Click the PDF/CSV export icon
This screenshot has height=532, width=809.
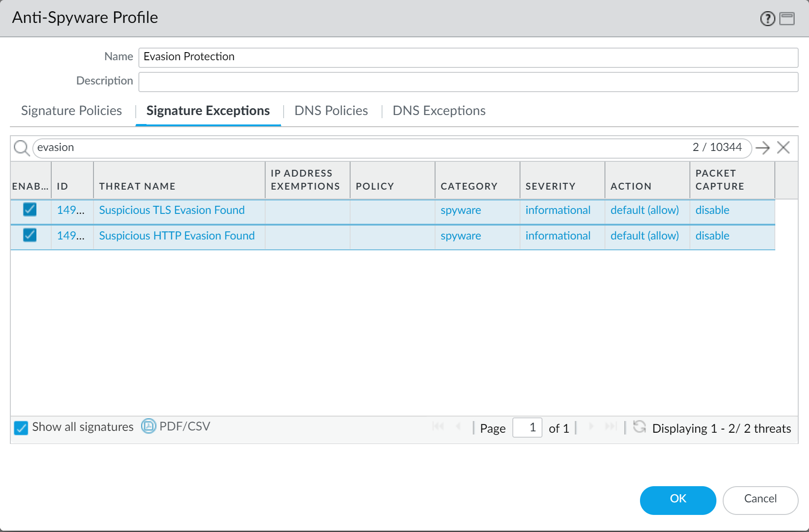pos(149,426)
